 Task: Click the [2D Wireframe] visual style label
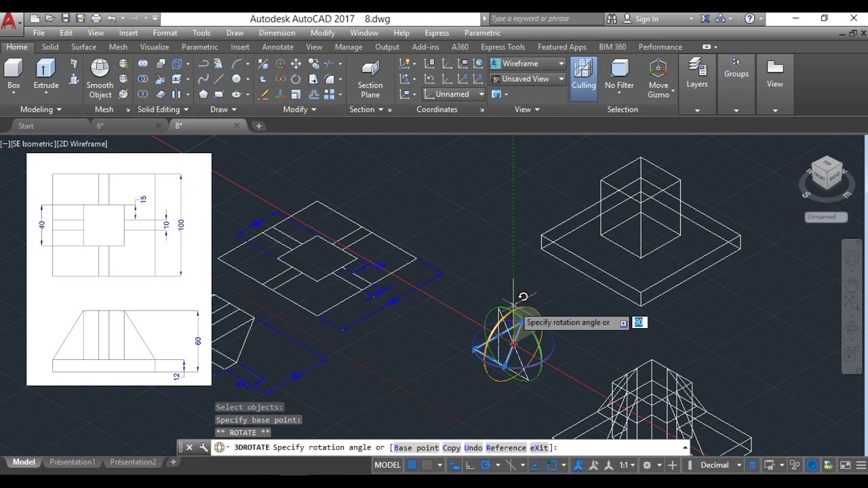coord(81,144)
